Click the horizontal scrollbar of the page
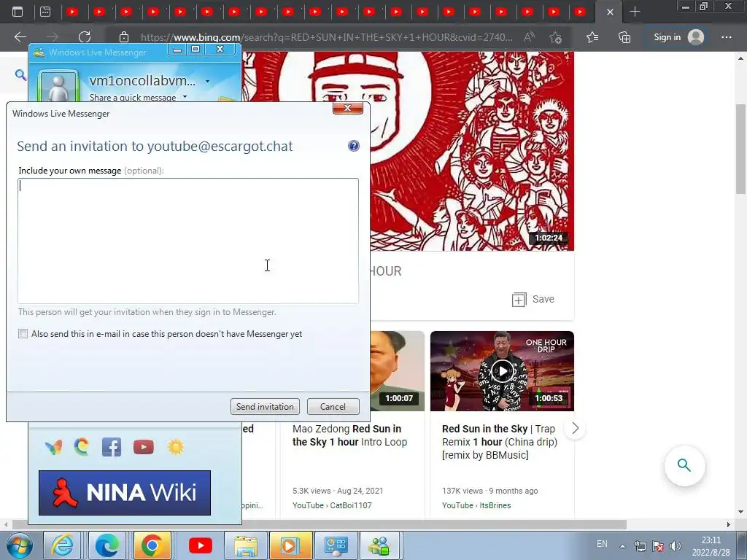 [320, 524]
